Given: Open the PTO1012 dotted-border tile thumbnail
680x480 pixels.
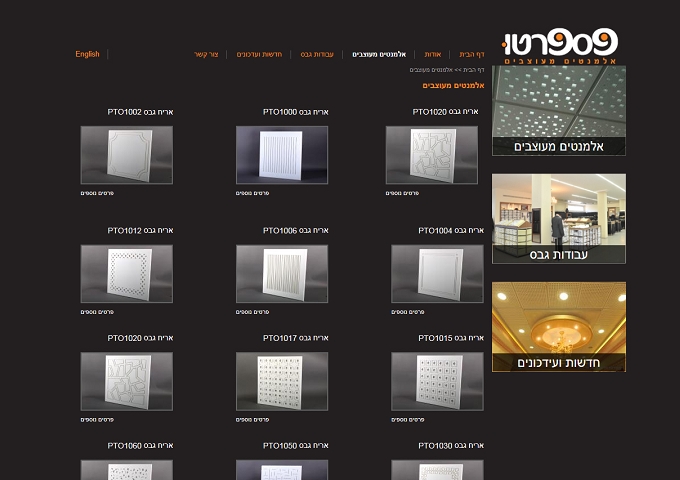Looking at the screenshot, I should click(x=127, y=274).
